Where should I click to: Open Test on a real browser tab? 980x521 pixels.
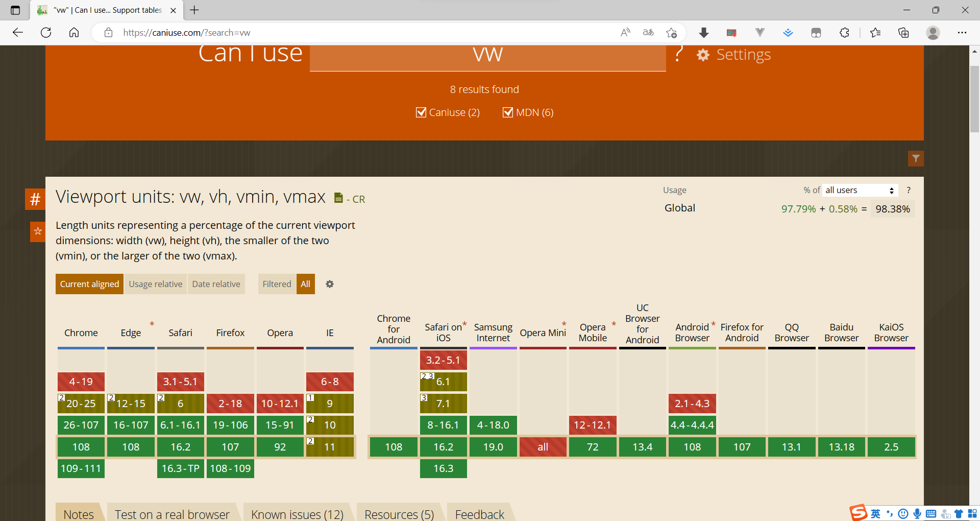[172, 513]
